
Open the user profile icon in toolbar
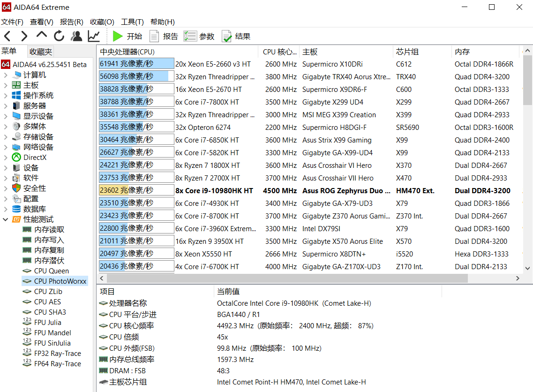[76, 36]
